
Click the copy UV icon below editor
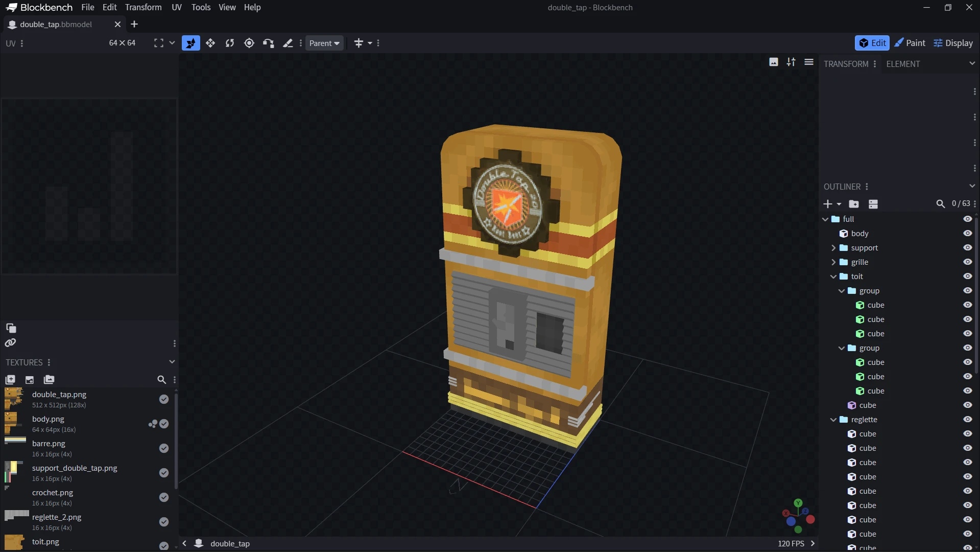tap(11, 328)
